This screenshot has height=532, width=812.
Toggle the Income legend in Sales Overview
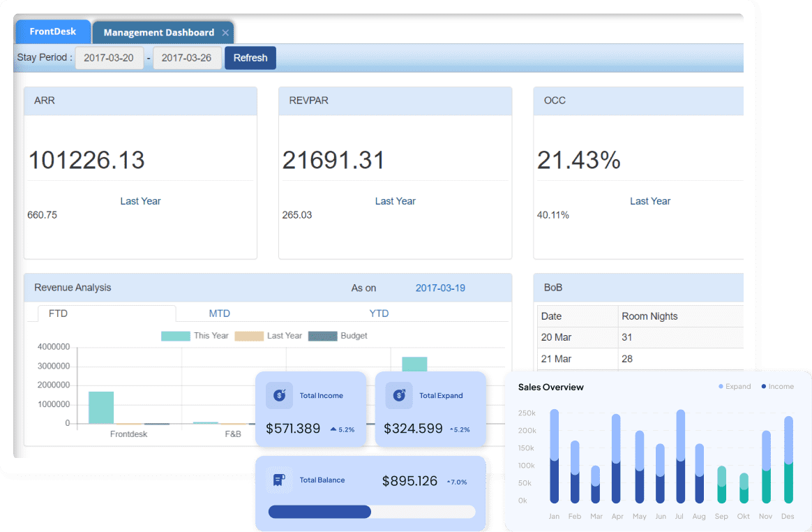[x=777, y=387]
